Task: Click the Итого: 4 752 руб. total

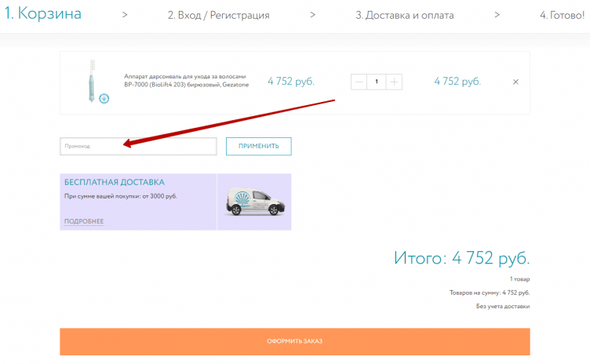Action: 461,258
